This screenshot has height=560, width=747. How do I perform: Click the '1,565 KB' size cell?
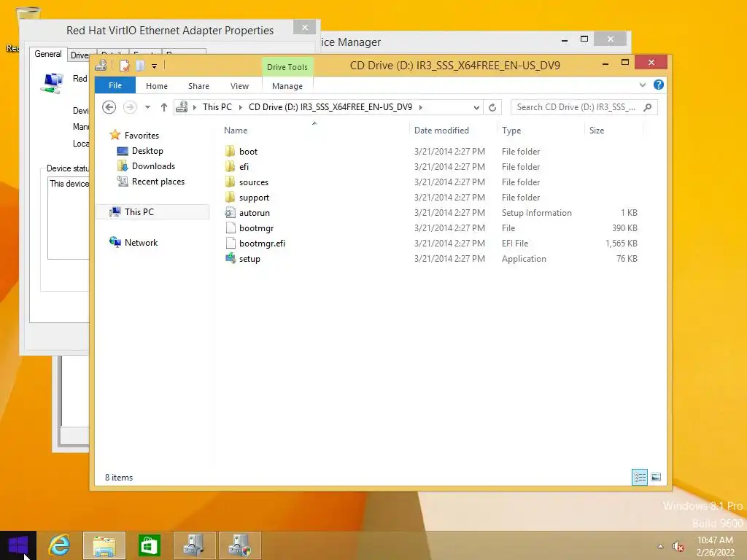click(622, 244)
